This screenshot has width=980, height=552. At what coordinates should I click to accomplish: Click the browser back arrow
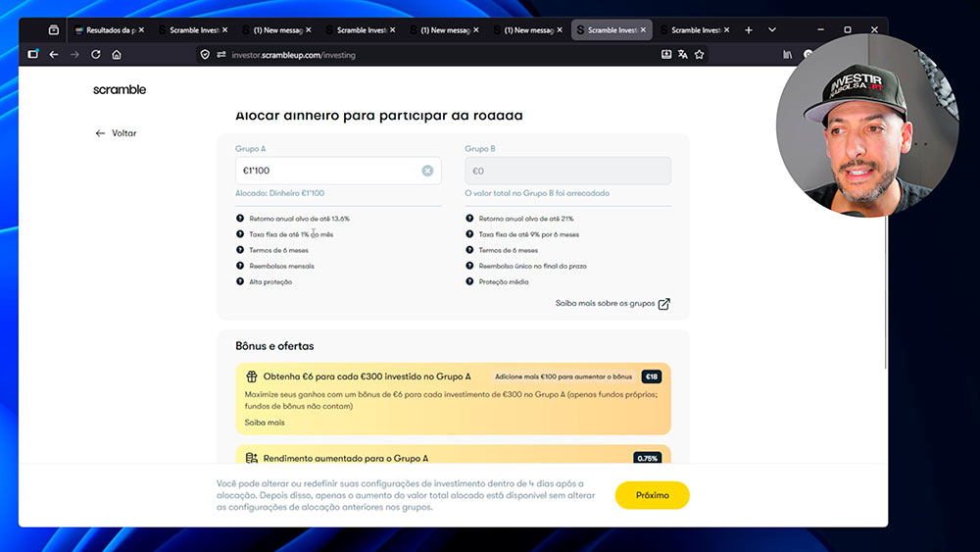[54, 55]
